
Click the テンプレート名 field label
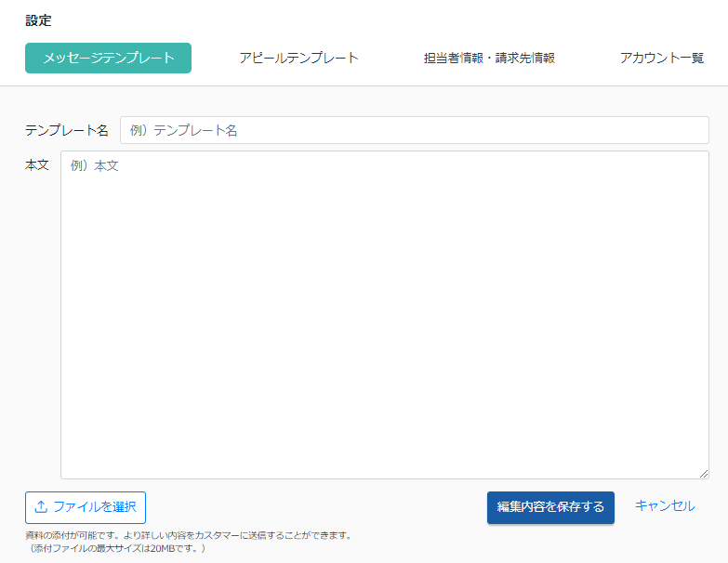67,130
